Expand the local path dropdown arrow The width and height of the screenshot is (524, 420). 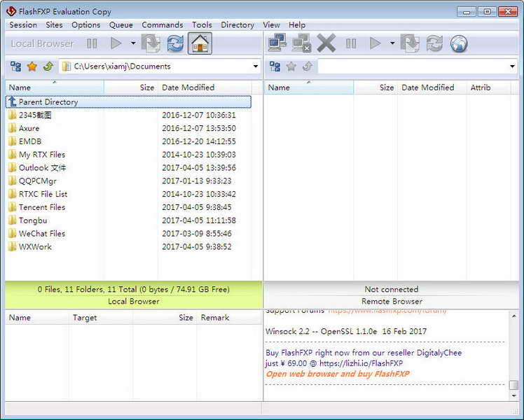point(255,66)
